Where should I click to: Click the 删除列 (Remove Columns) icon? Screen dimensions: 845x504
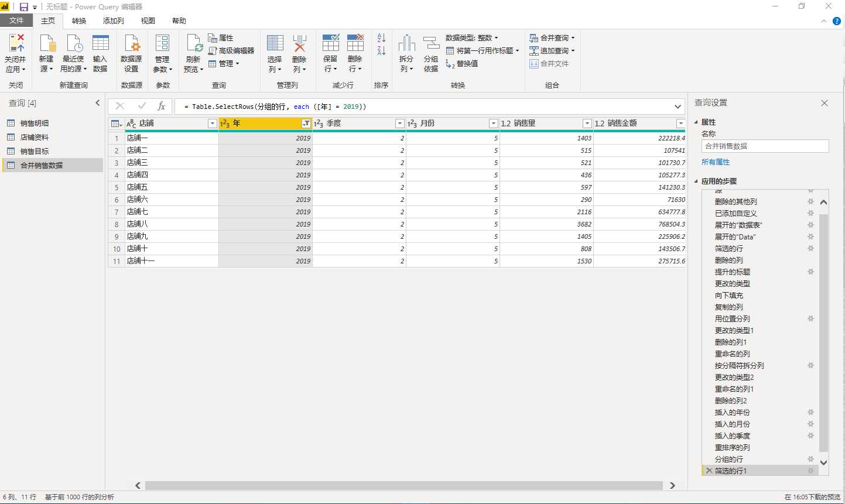click(x=299, y=43)
